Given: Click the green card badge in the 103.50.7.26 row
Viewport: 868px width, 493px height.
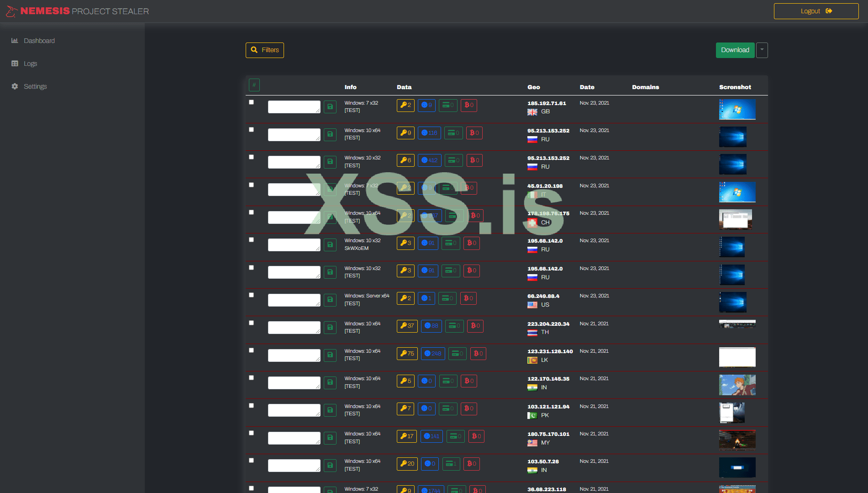Looking at the screenshot, I should coord(451,464).
